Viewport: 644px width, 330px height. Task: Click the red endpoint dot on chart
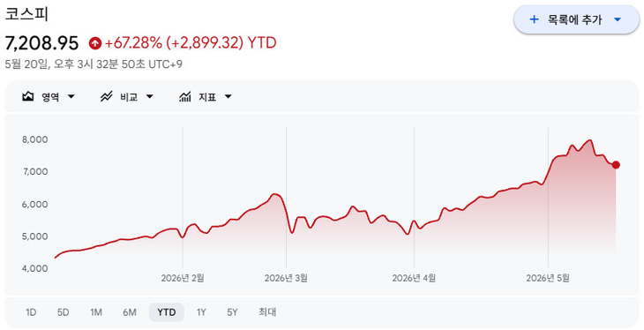pyautogui.click(x=616, y=165)
